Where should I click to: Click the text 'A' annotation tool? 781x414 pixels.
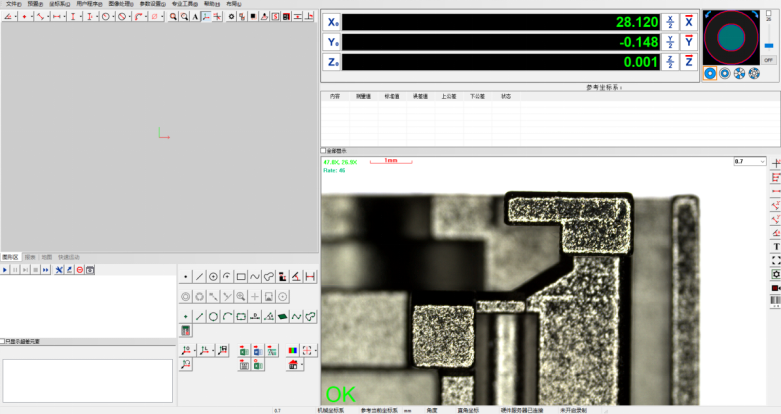[x=195, y=17]
